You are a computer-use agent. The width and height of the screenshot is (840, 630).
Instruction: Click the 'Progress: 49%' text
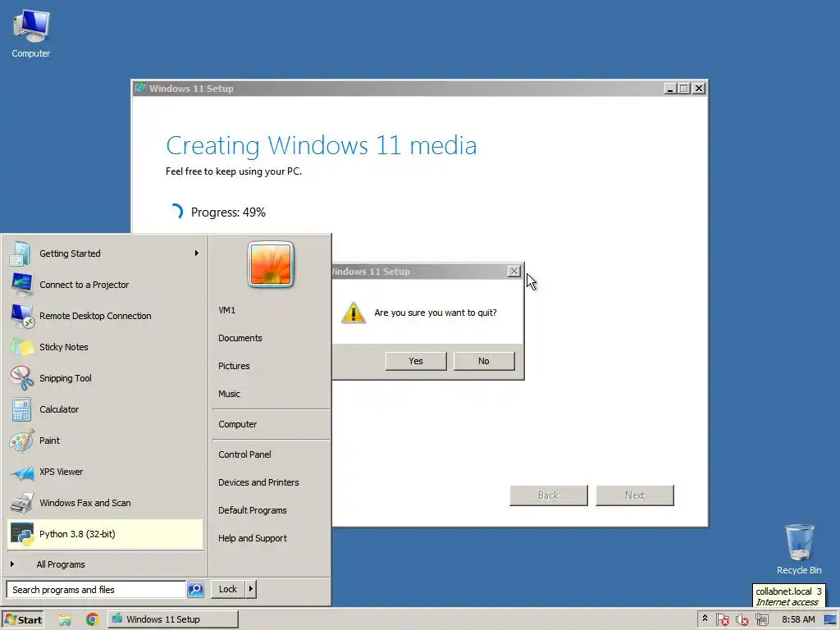coord(228,212)
